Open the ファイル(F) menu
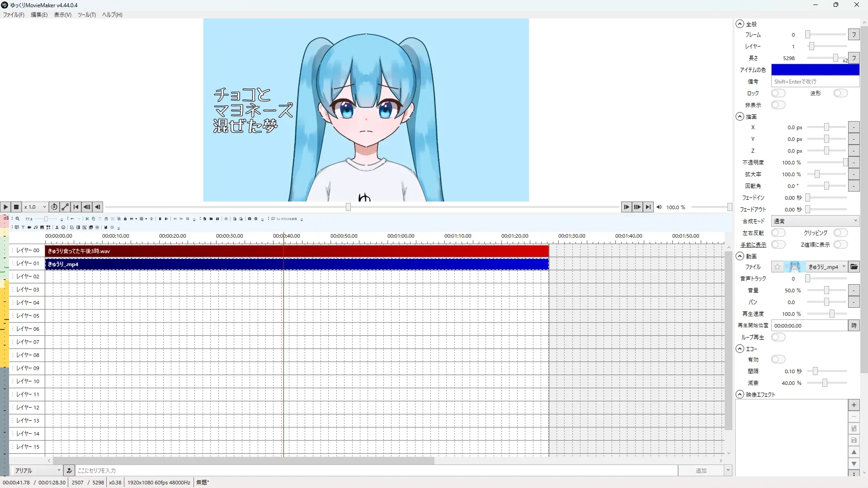The image size is (868, 488). coord(14,14)
